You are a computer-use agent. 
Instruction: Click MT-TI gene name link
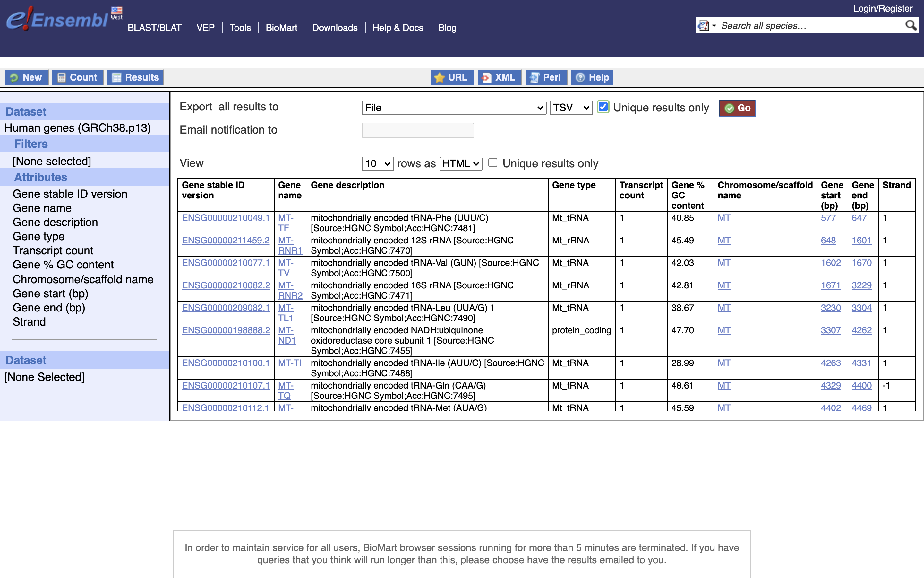point(290,363)
